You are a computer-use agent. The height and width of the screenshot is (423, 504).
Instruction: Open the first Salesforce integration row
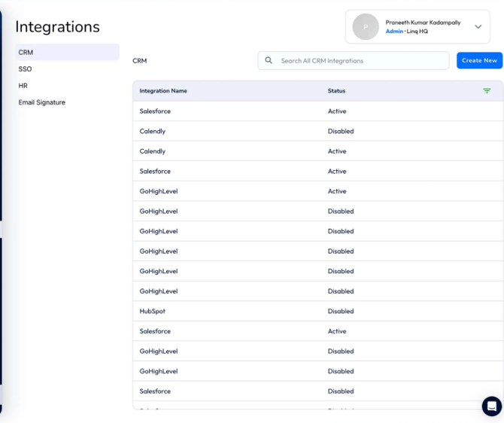coord(155,111)
